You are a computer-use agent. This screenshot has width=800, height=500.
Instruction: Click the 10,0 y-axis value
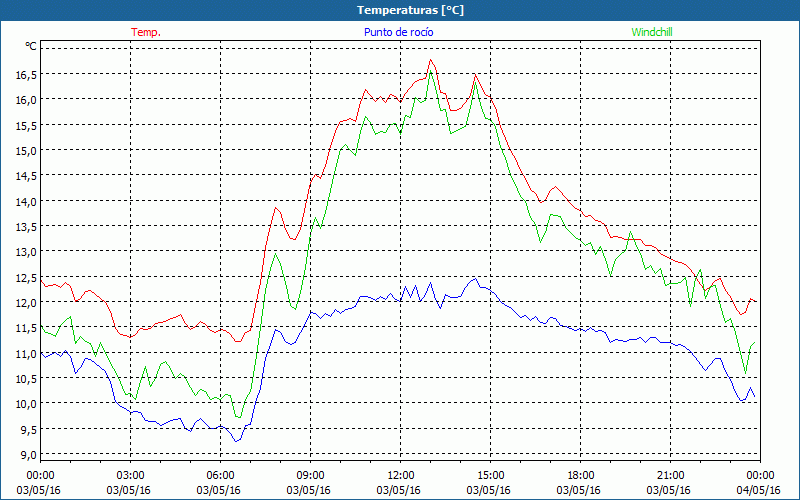[x=27, y=404]
